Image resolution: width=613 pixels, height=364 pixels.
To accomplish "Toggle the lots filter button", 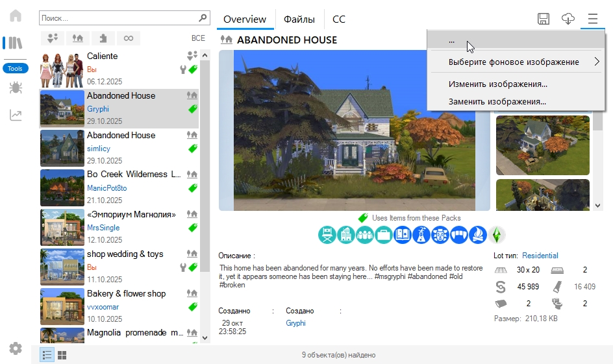I will [78, 38].
